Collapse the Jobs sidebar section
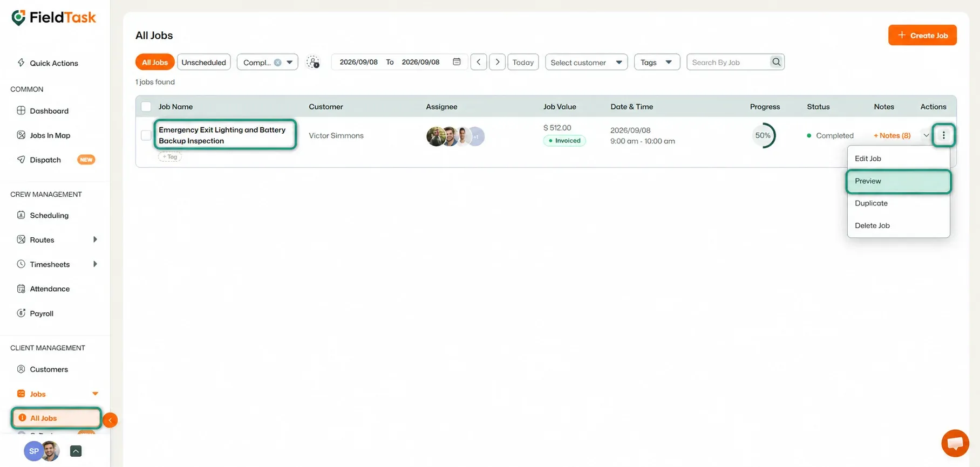Viewport: 980px width, 467px height. pos(95,394)
